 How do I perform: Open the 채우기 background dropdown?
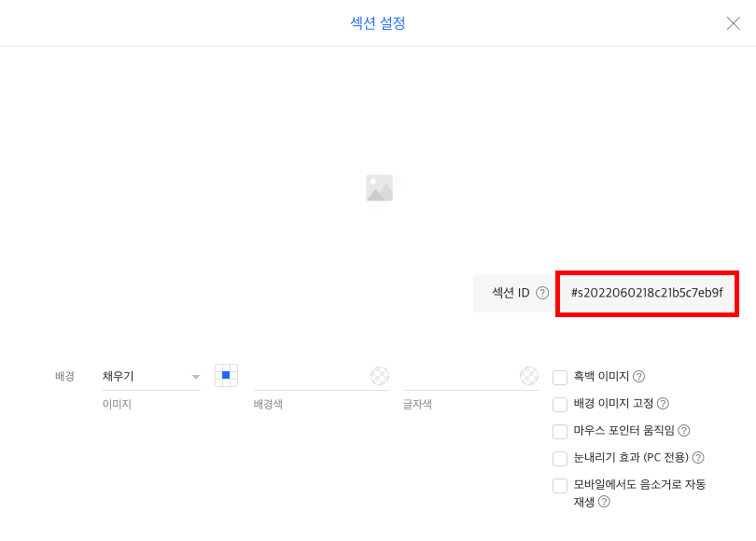[151, 376]
